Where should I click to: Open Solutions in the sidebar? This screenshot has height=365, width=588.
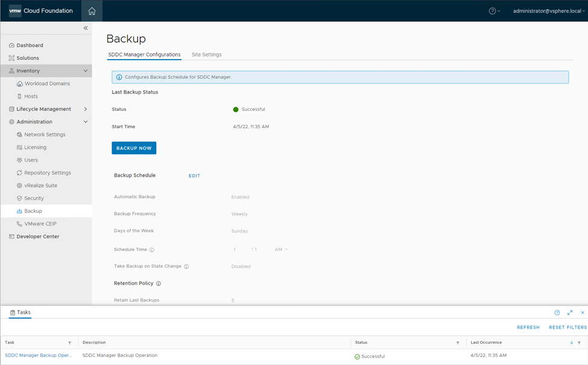coord(27,58)
